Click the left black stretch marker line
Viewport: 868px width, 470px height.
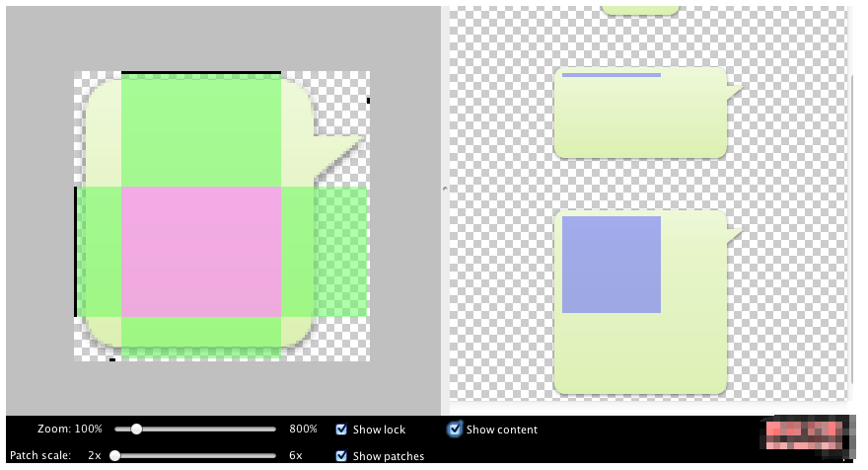coord(76,252)
